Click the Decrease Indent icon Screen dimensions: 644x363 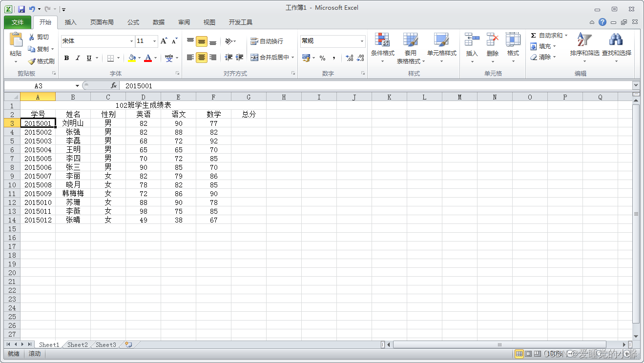(x=229, y=58)
